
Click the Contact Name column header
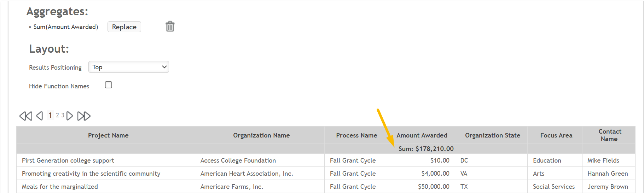click(609, 135)
